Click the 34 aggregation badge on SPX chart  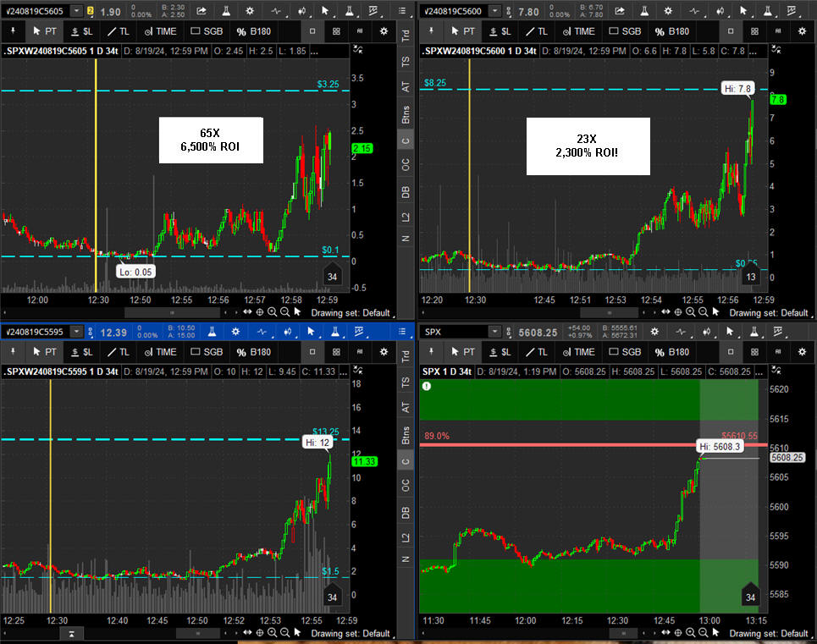click(750, 597)
